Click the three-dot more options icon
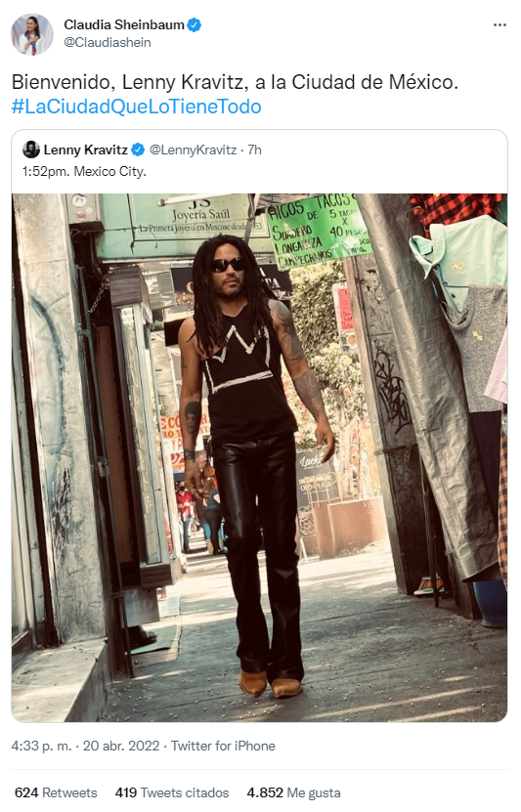The width and height of the screenshot is (521, 812). pyautogui.click(x=499, y=24)
